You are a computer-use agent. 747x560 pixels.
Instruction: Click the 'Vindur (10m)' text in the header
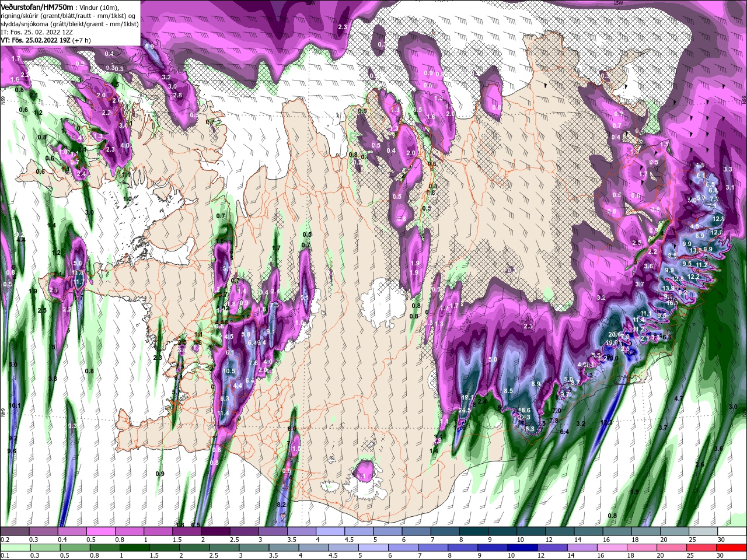99,7
